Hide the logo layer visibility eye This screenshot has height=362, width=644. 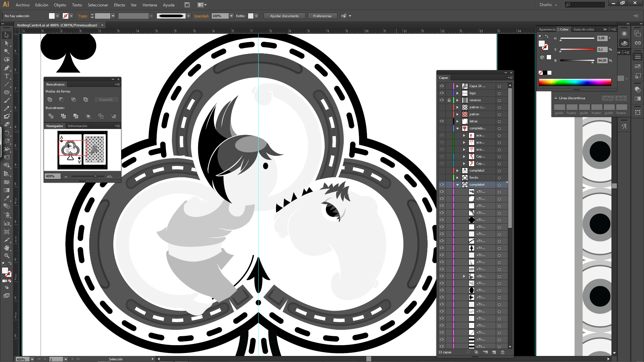[442, 93]
